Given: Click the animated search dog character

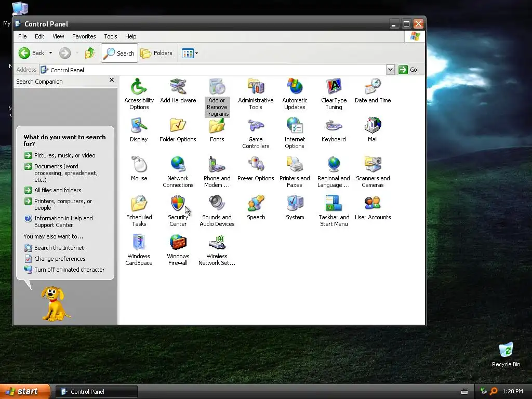Looking at the screenshot, I should (x=55, y=303).
